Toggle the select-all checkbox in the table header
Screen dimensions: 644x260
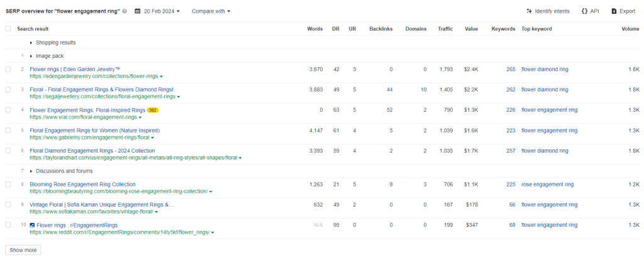(8, 29)
